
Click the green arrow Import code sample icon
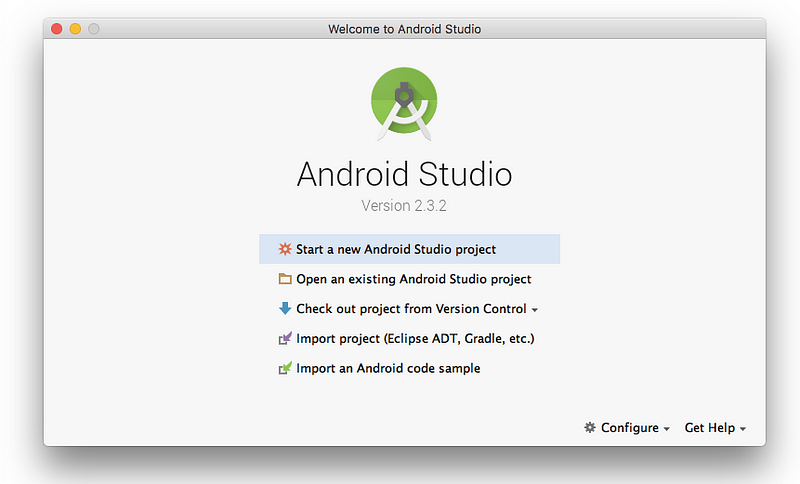[x=285, y=368]
